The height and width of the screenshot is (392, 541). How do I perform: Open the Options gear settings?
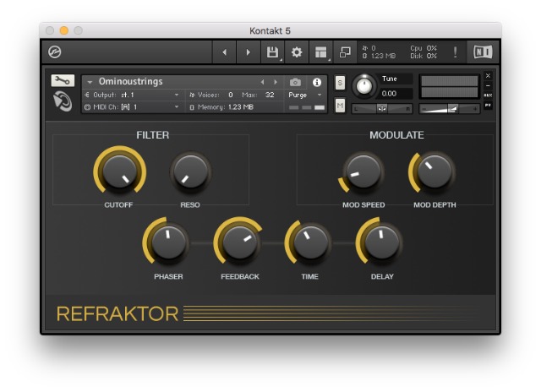coord(297,52)
